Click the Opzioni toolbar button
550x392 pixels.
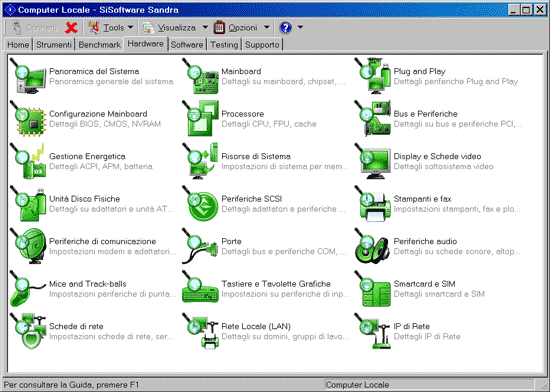click(236, 27)
